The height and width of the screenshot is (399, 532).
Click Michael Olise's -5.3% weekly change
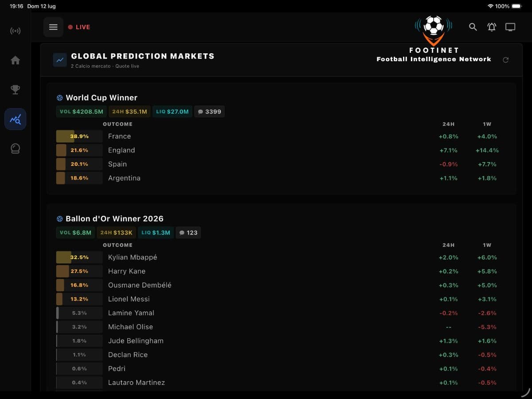click(x=487, y=327)
